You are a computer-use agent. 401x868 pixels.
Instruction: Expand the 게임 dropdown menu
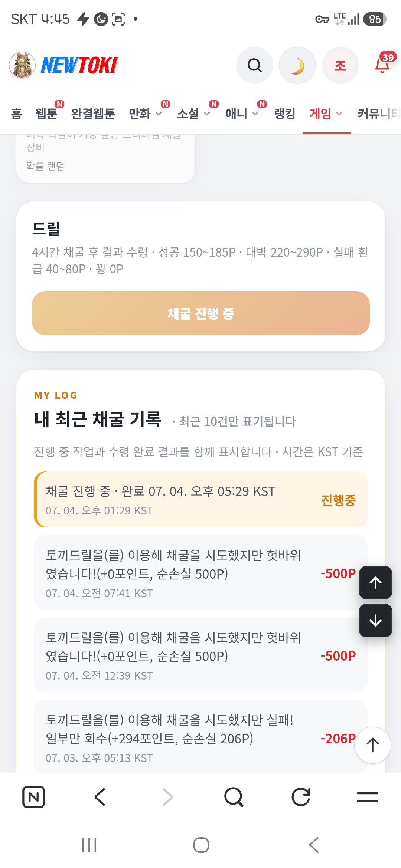point(326,114)
